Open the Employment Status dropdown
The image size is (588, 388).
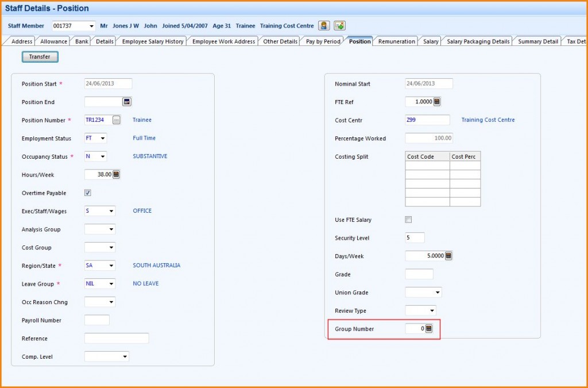(102, 138)
